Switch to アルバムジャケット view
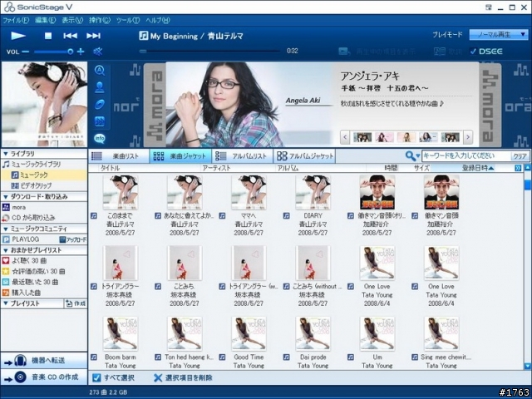This screenshot has width=532, height=399. [x=304, y=156]
